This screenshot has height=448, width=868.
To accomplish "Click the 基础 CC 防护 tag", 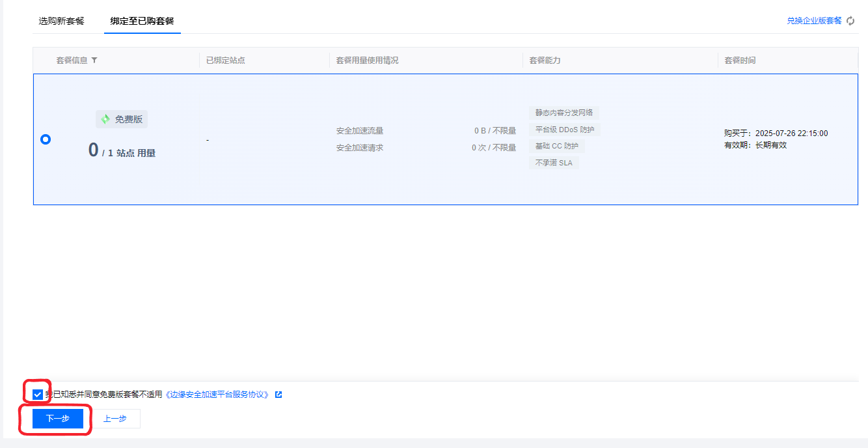I will click(x=556, y=146).
